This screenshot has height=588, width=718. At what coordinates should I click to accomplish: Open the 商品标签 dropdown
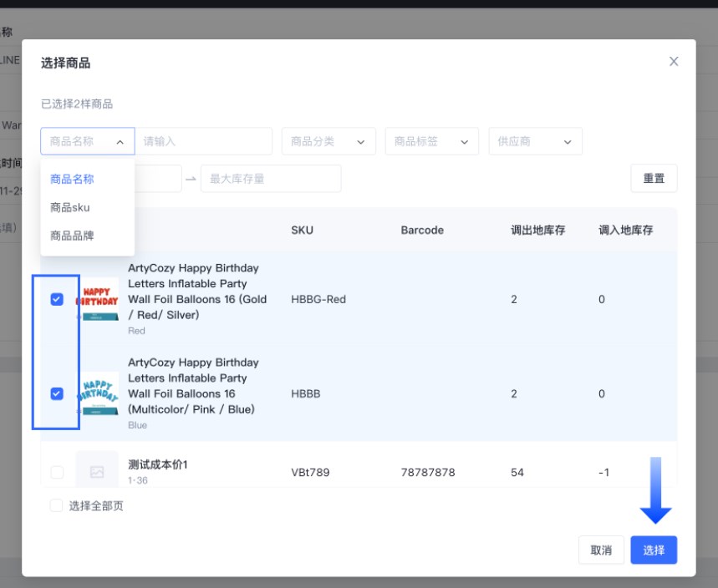click(431, 141)
